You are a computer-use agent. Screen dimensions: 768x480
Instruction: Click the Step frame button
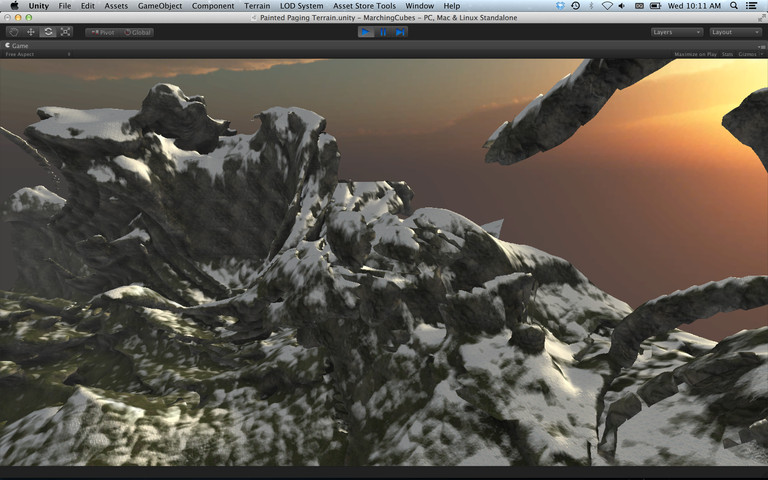point(401,32)
